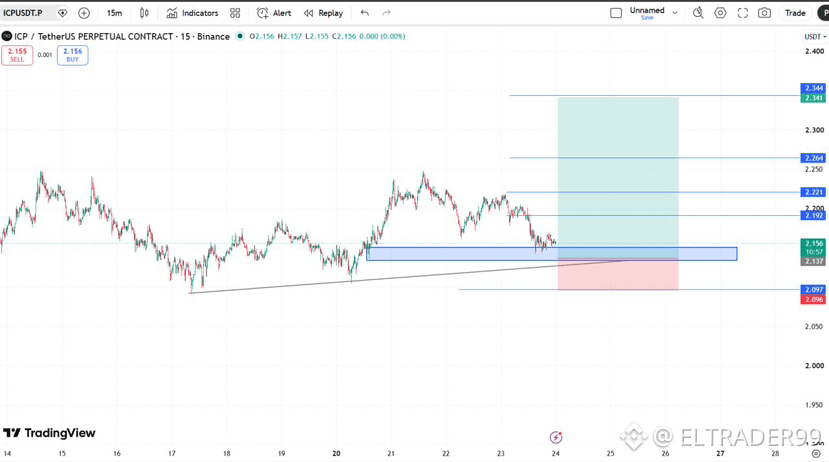Click the date label 20 on time axis
This screenshot has width=829, height=462.
[336, 454]
